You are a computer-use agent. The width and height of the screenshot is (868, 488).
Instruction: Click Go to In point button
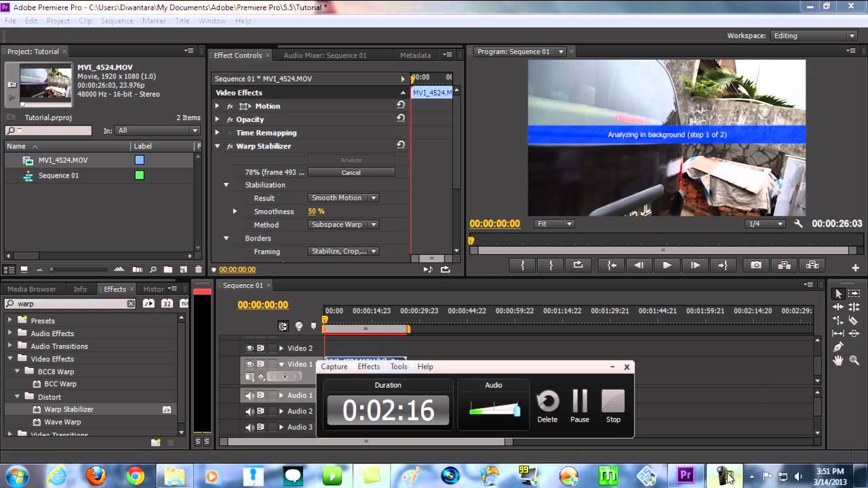pyautogui.click(x=612, y=266)
